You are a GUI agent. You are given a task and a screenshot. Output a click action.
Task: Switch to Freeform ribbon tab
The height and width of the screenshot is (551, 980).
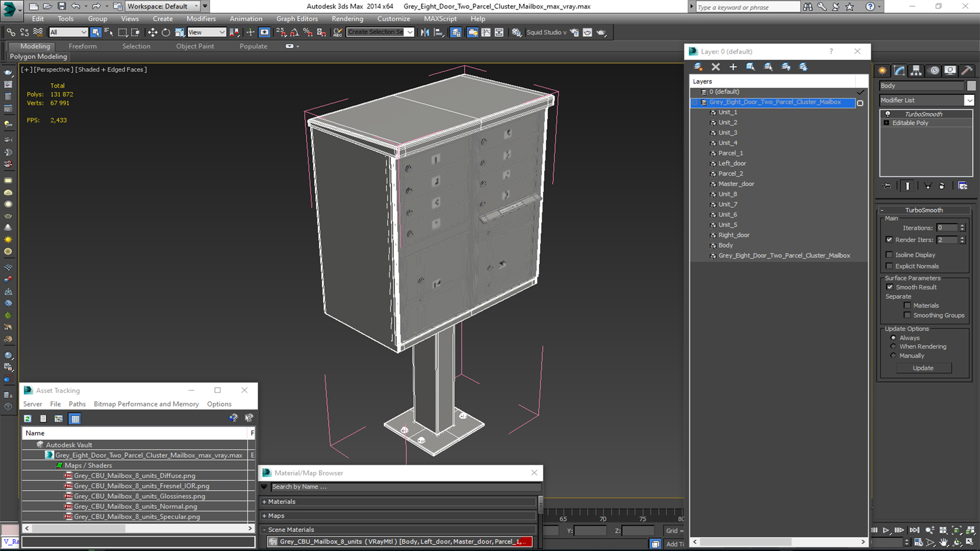click(x=83, y=46)
